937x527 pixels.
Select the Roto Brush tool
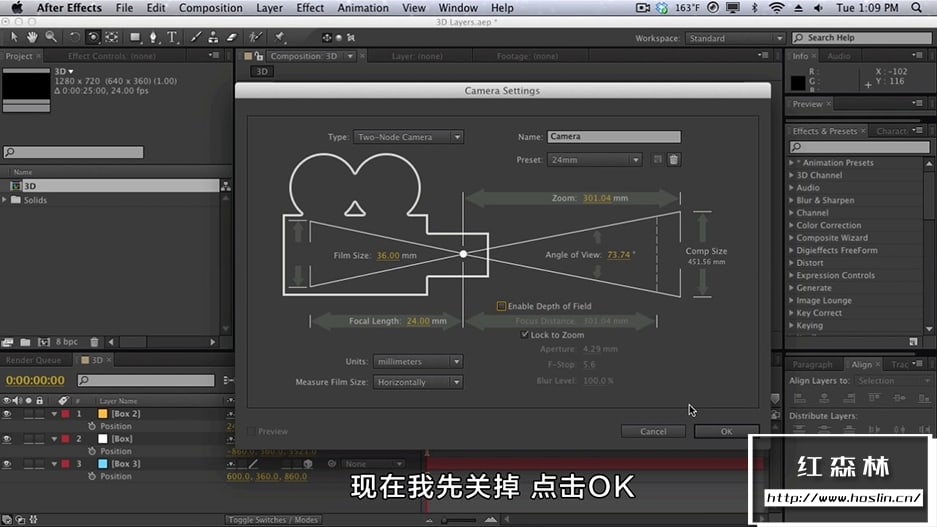click(x=255, y=37)
